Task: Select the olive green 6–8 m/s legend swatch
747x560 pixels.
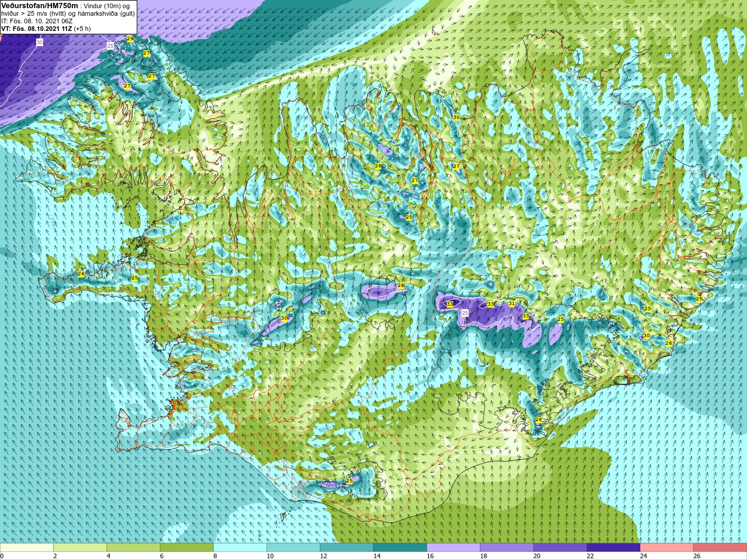Action: coord(187,548)
